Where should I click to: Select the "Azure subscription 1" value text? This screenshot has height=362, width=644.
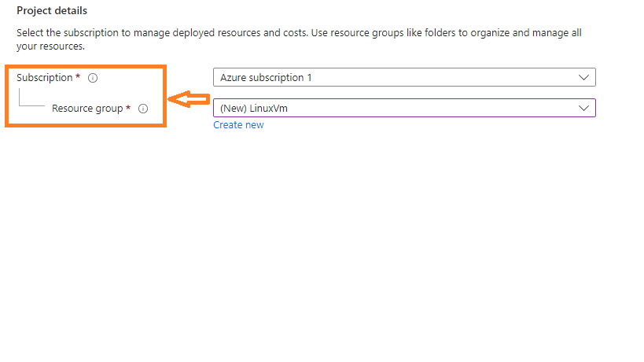[x=266, y=78]
